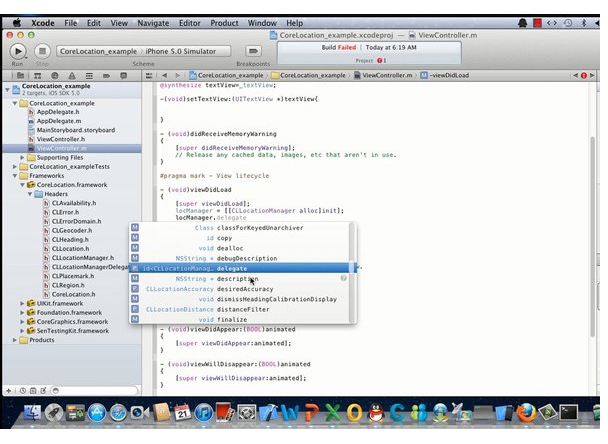This screenshot has height=444, width=608.
Task: Open the Product menu
Action: pos(224,23)
